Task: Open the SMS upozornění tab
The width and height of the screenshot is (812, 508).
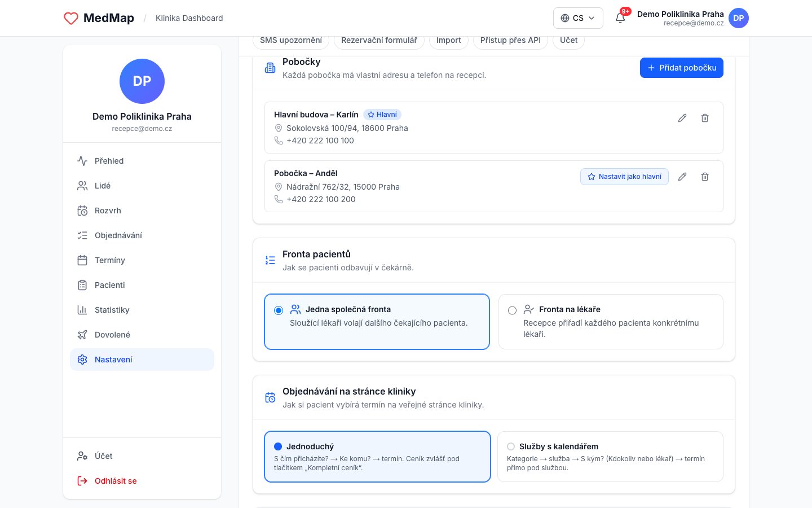Action: click(291, 40)
